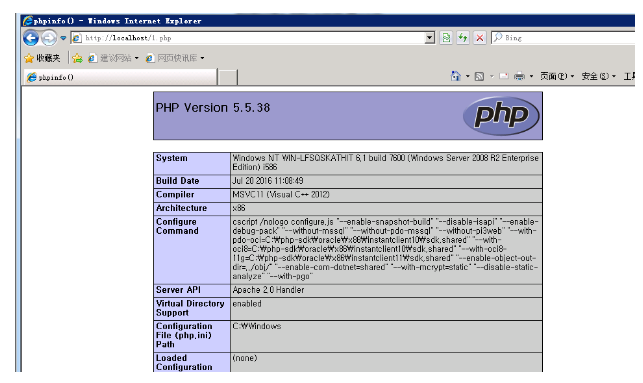
Task: Click the Print icon in command bar
Action: [519, 76]
